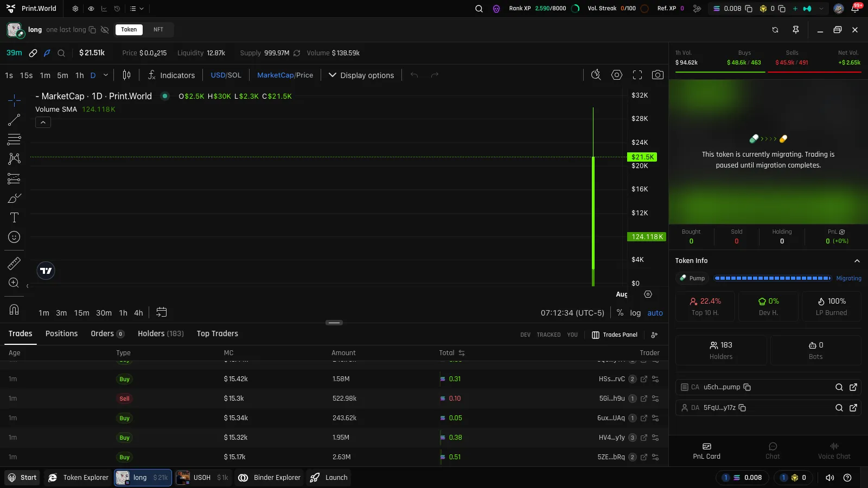Take chart snapshot with camera icon

[658, 75]
